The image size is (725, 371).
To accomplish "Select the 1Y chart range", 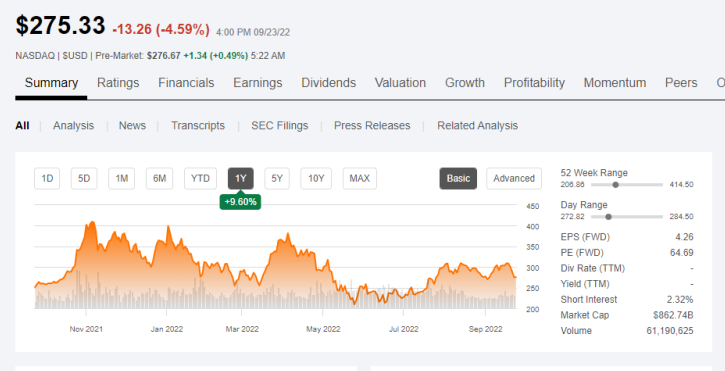I will (x=240, y=179).
